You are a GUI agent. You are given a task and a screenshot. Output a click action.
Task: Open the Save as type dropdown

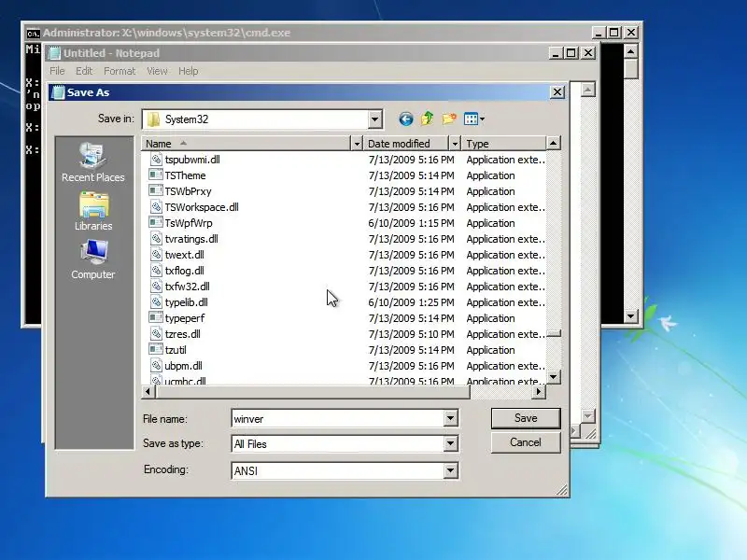tap(450, 444)
